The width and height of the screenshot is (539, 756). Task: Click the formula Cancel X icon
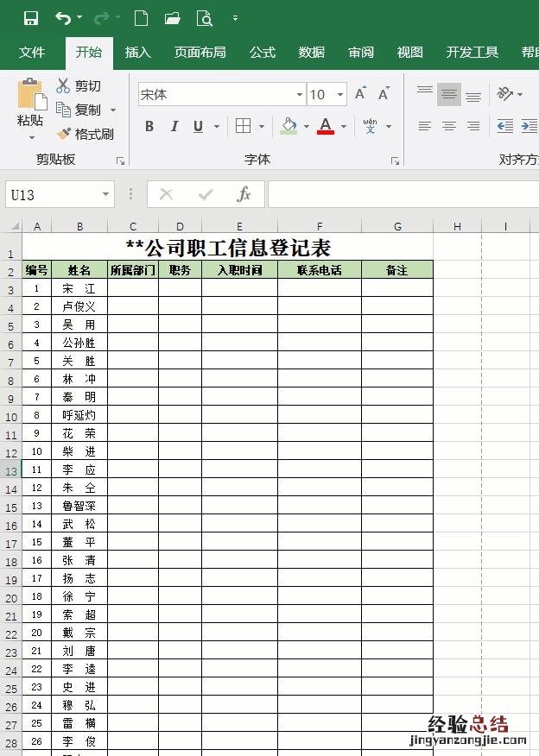166,194
